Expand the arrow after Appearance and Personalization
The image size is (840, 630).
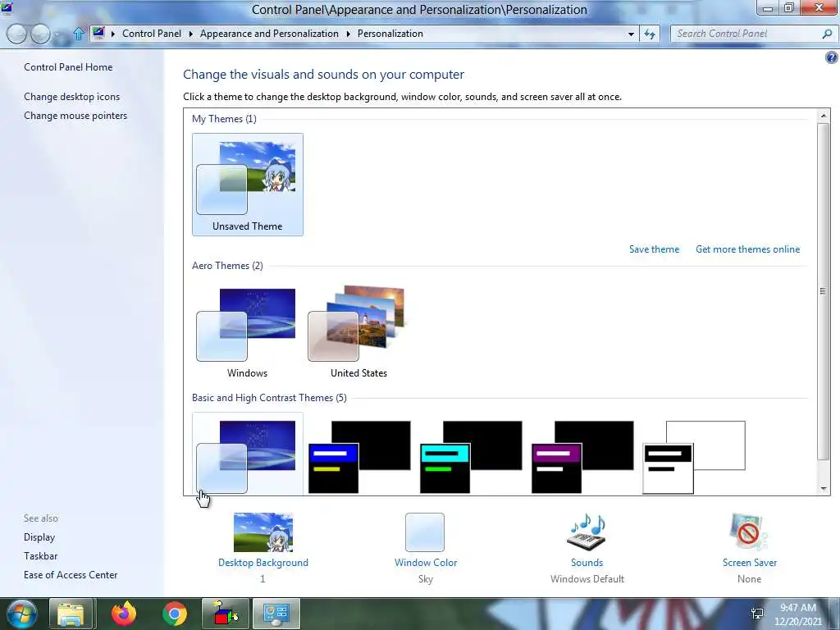pos(348,34)
